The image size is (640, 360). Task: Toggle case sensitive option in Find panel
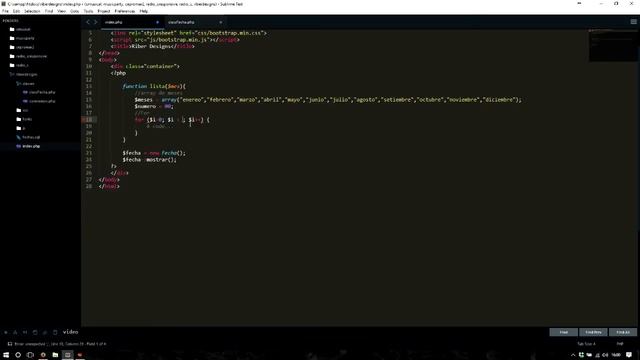tap(15, 332)
